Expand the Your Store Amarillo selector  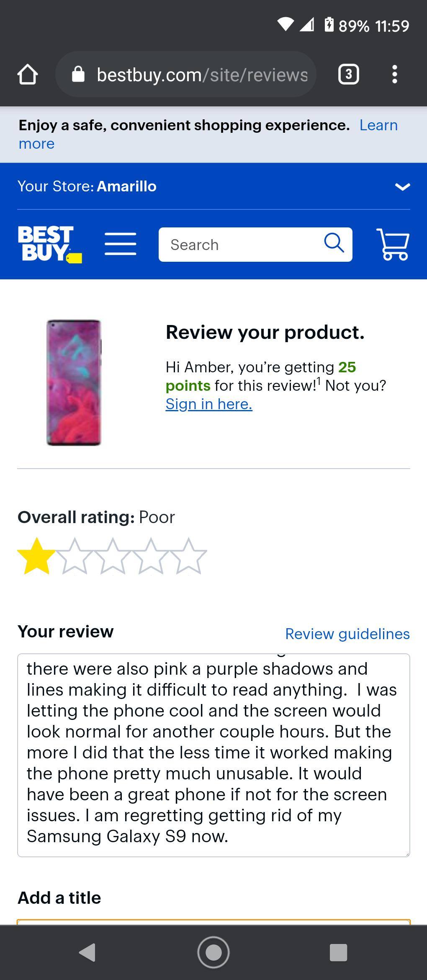point(401,187)
